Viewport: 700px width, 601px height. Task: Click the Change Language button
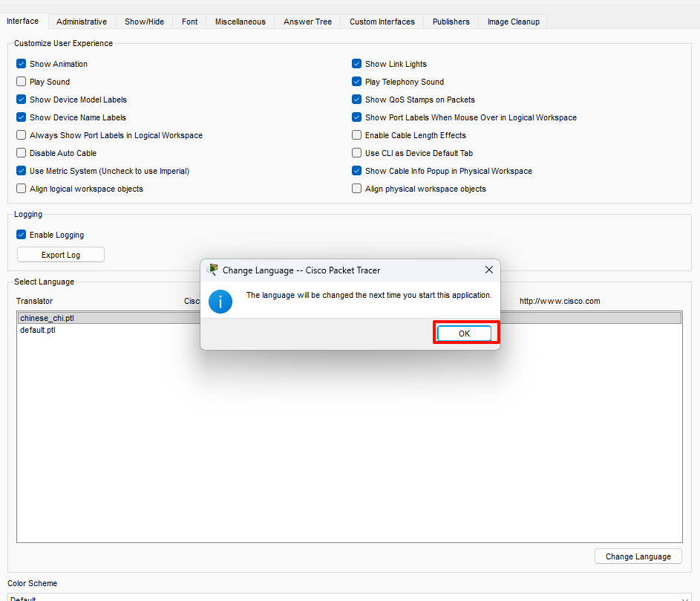tap(638, 556)
